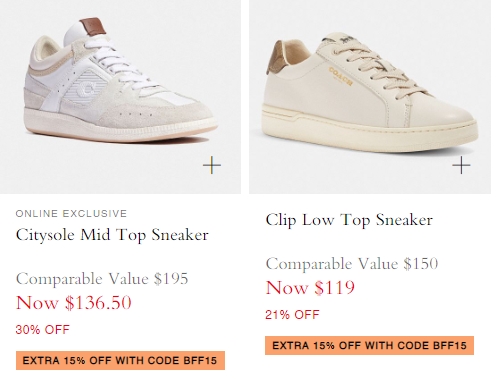Click the plus icon on Clip sneaker image
498x379 pixels.
point(461,165)
